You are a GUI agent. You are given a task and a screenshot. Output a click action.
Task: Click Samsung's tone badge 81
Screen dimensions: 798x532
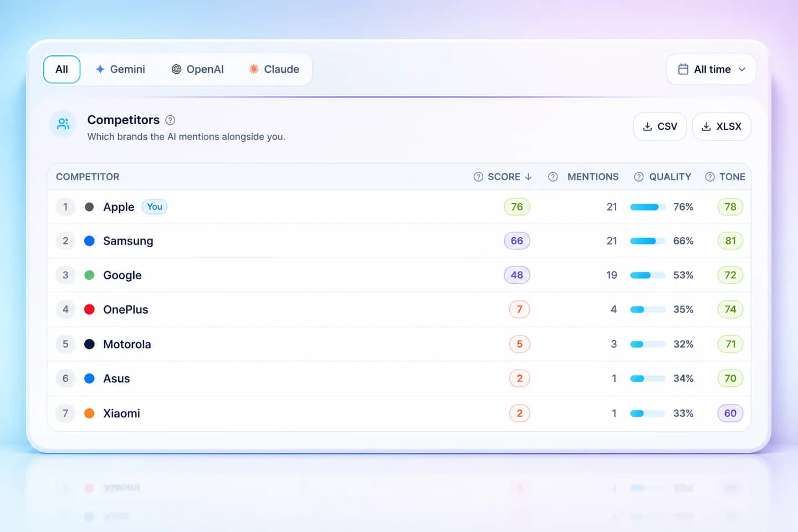[x=730, y=241]
